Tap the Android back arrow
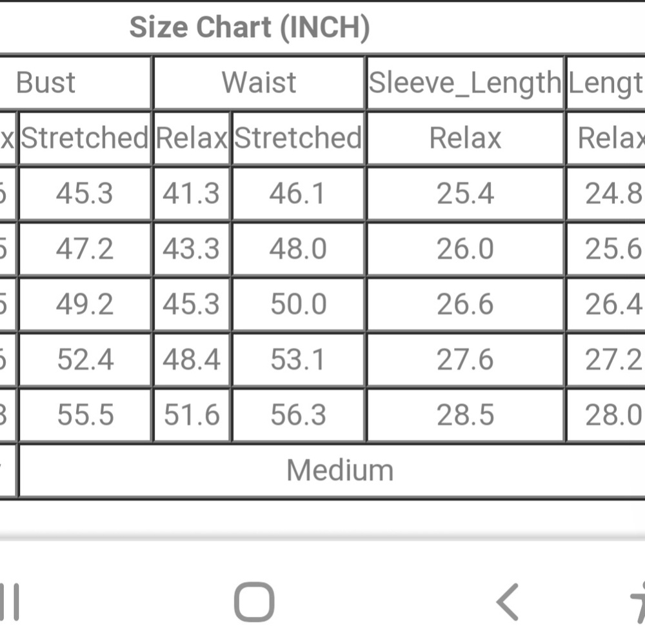The height and width of the screenshot is (644, 645). [508, 601]
